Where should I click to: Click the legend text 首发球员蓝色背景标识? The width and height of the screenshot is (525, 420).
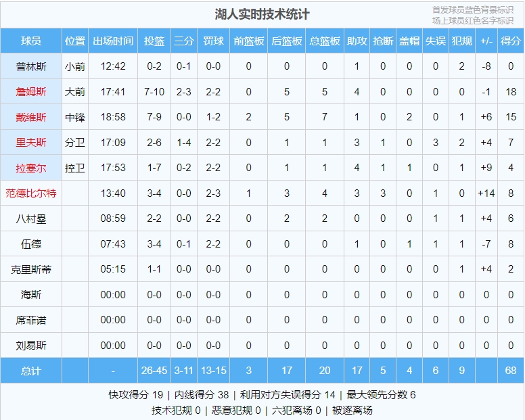(473, 9)
